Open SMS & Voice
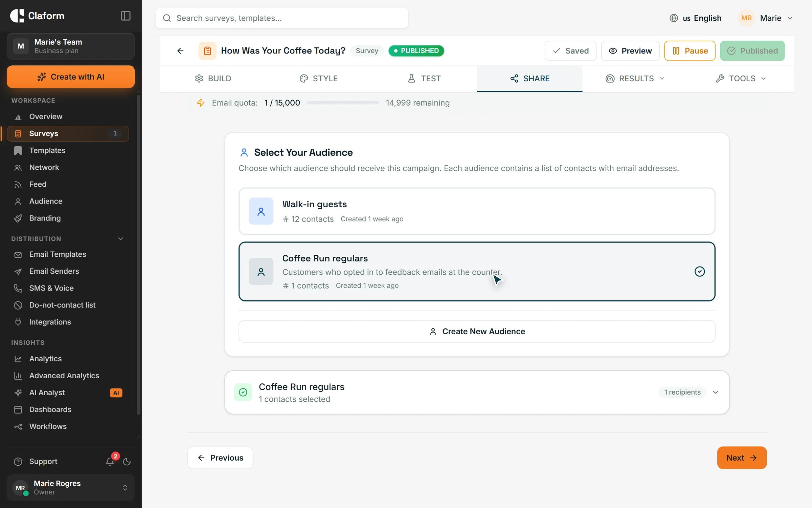The image size is (812, 508). pyautogui.click(x=68, y=288)
